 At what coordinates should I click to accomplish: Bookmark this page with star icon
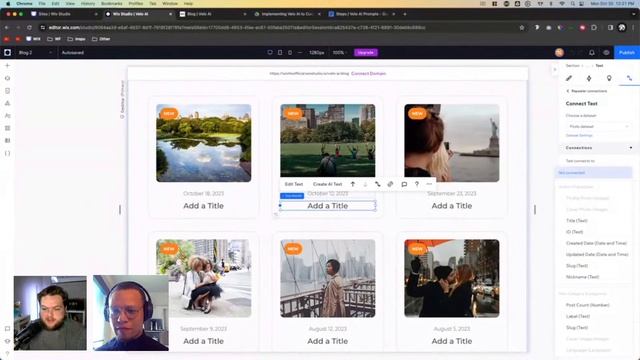click(522, 27)
